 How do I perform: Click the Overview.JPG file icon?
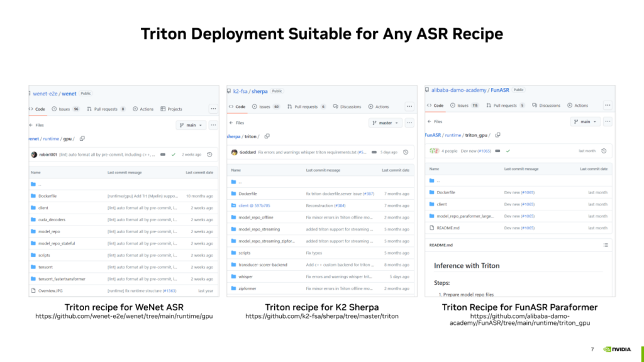[33, 291]
